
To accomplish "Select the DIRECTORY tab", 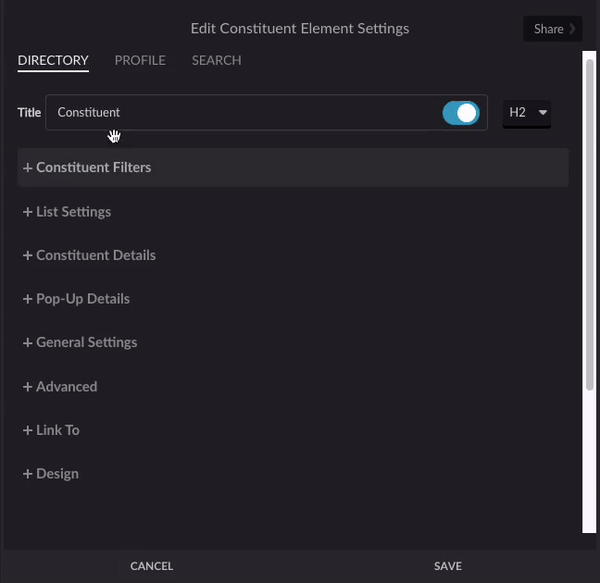I will coord(53,60).
